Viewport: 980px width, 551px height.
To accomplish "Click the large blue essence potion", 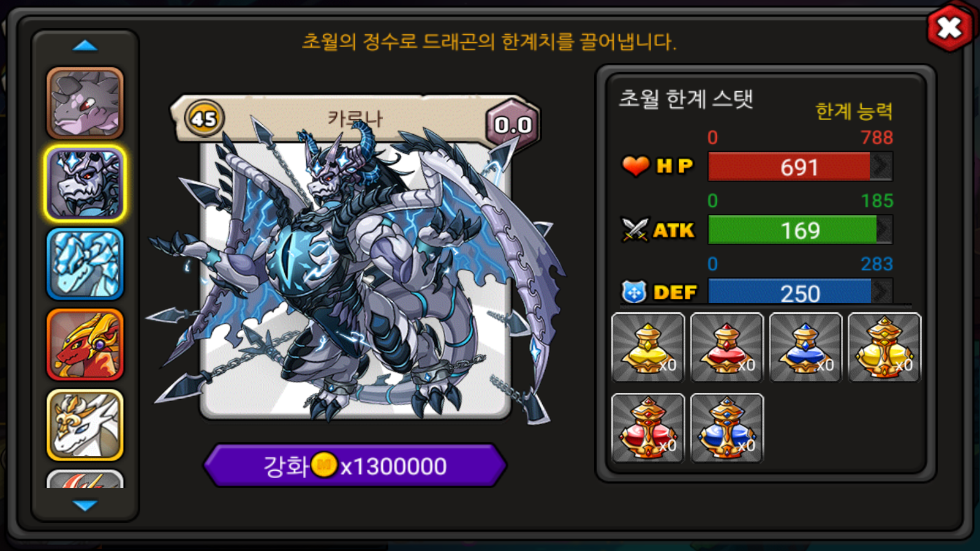I will click(727, 428).
